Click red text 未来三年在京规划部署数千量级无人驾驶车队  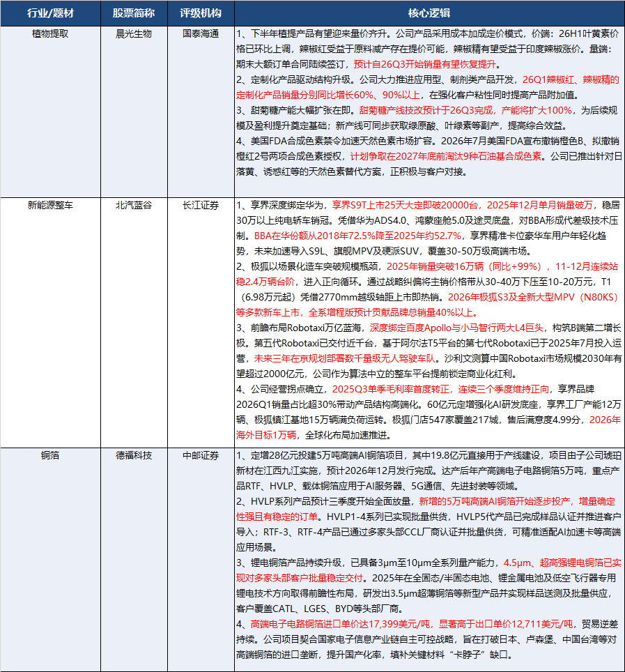click(344, 358)
